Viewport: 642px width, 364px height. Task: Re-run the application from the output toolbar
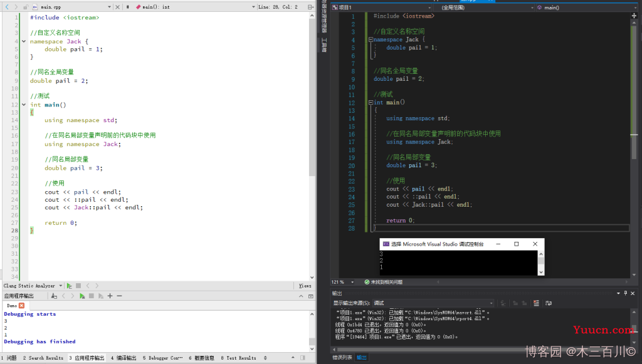82,296
